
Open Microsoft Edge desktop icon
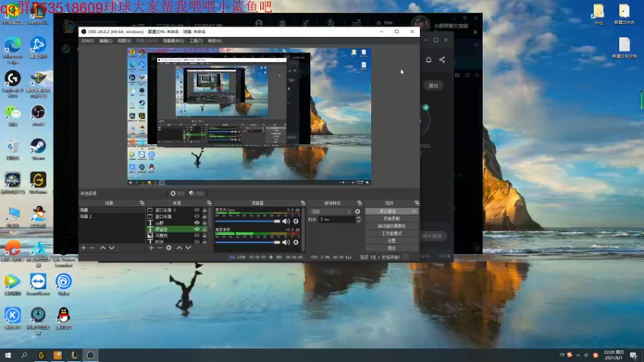point(12,47)
